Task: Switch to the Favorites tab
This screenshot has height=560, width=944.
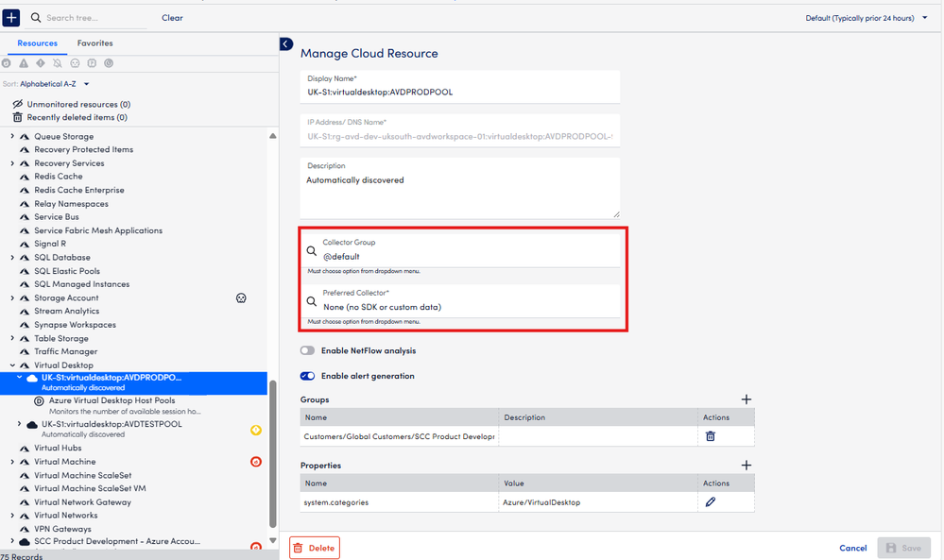Action: (x=94, y=43)
